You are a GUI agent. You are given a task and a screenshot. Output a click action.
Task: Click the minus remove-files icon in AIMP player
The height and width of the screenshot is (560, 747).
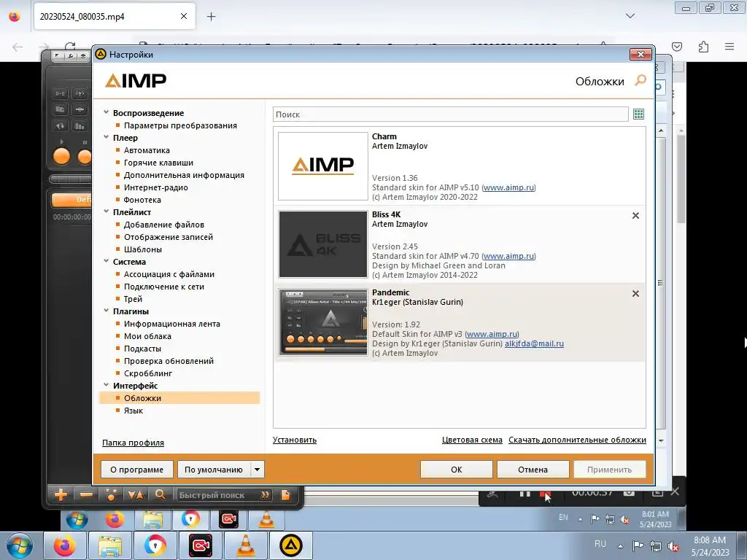coord(86,495)
